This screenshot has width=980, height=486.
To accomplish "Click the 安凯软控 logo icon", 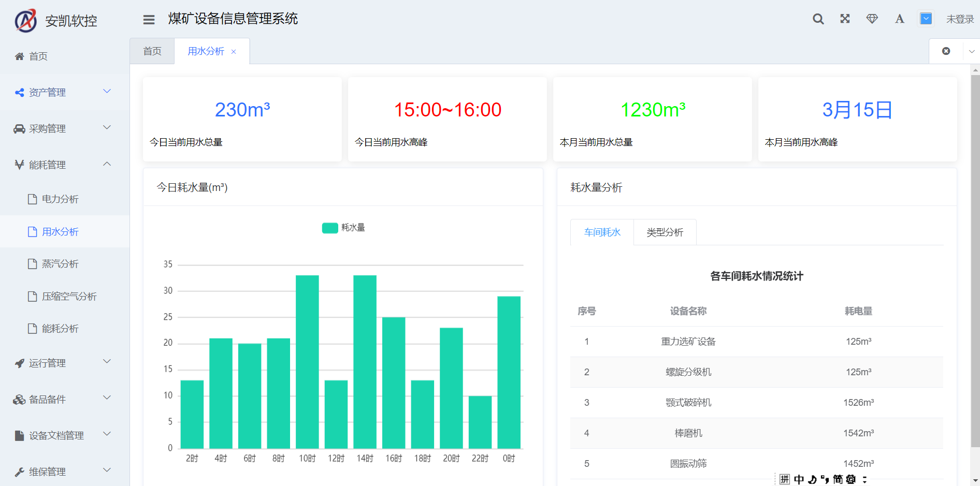I will [x=26, y=21].
